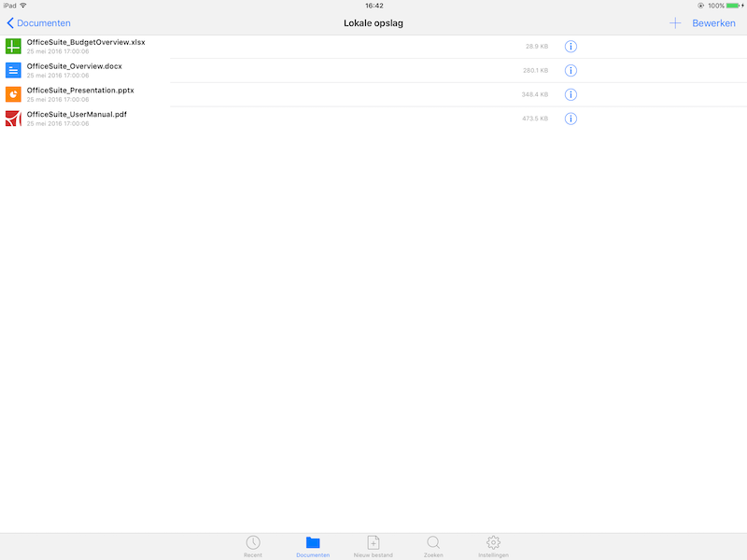Tap the Bewerken button
Screen dimensions: 747x560
tap(713, 22)
